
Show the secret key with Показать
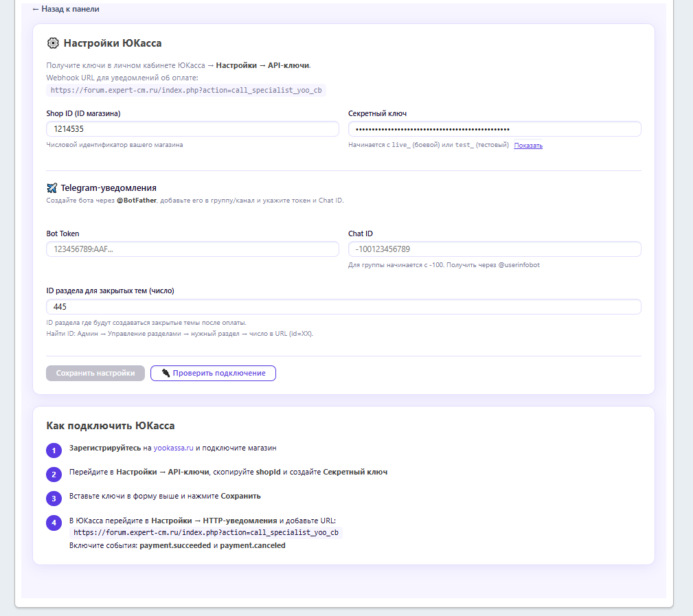[x=528, y=145]
